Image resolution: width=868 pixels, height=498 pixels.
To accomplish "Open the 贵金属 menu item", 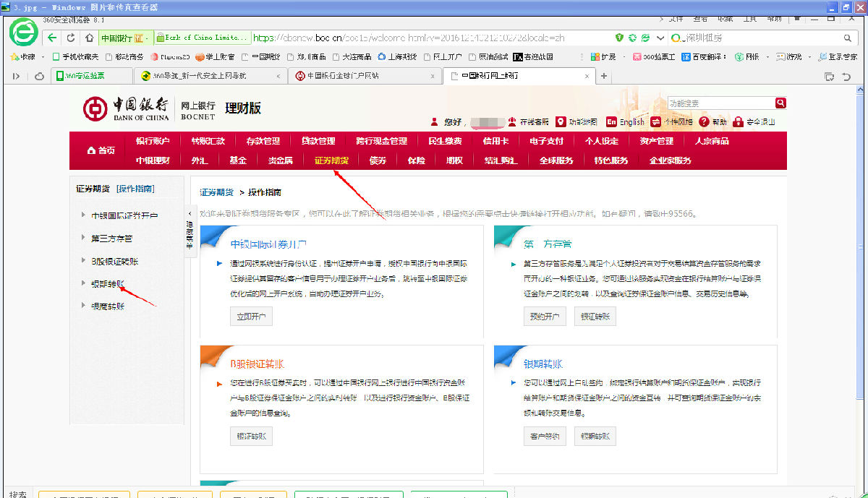I will (x=280, y=160).
